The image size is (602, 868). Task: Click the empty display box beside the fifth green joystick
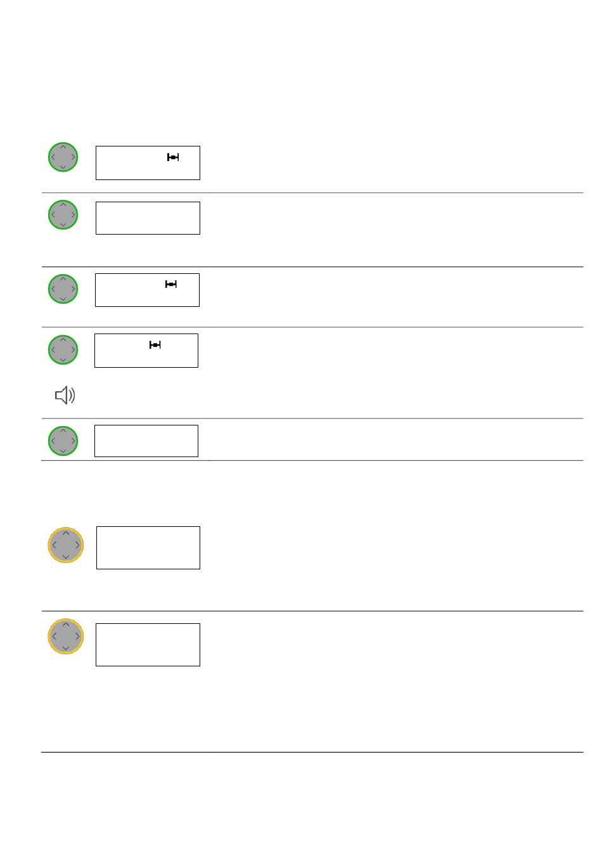point(146,441)
